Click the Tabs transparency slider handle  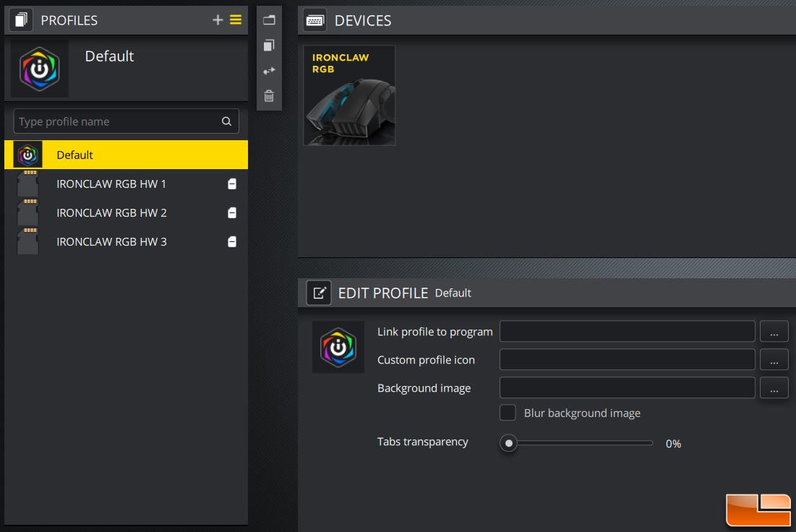point(509,443)
